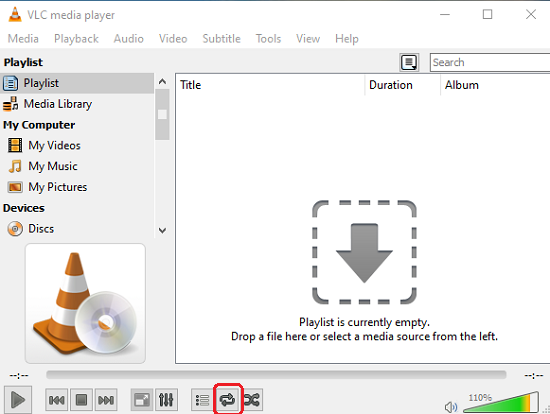Seek on the playback progress bar
550x414 pixels.
[276, 375]
